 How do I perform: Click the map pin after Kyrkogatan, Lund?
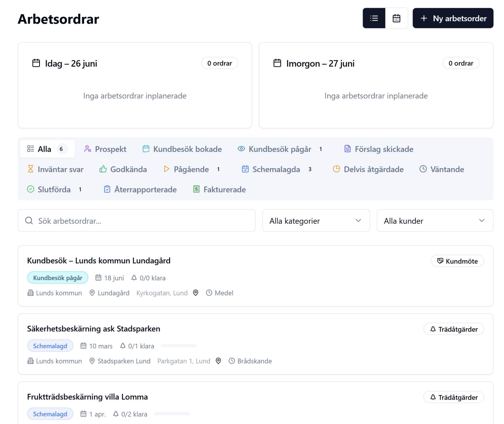pos(196,292)
